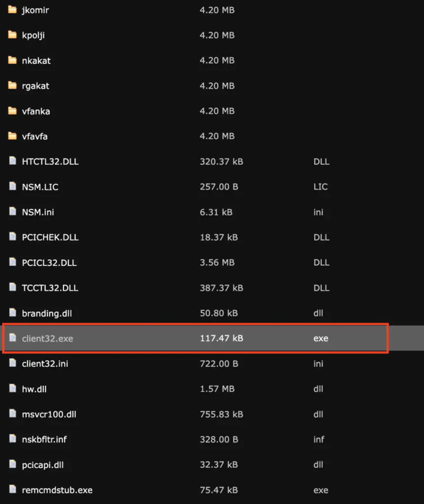Select the PCICL32.DLL file
This screenshot has width=424, height=504.
(x=49, y=263)
